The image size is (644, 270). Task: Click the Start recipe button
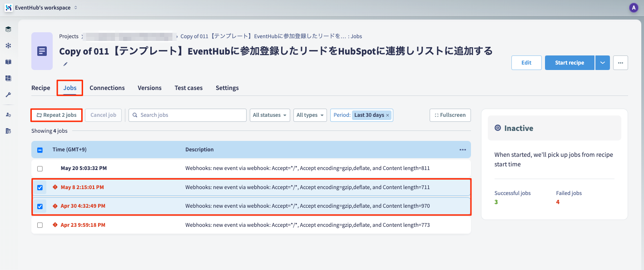570,63
